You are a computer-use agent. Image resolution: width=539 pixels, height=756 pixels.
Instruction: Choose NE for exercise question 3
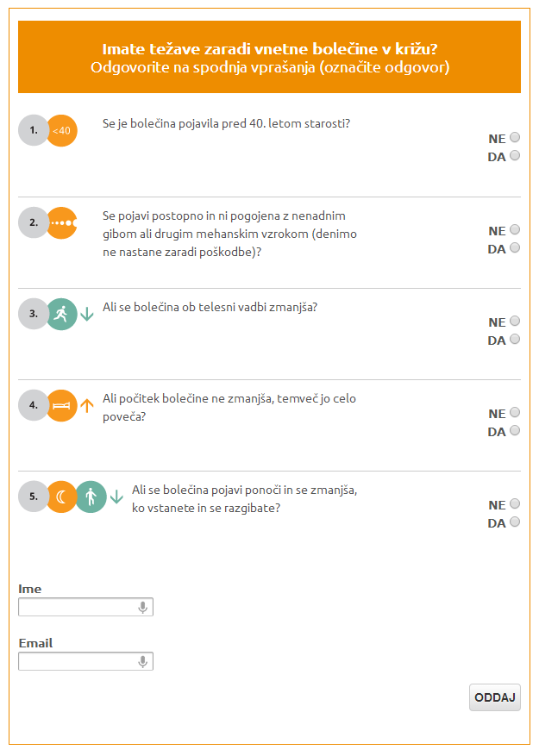point(515,322)
